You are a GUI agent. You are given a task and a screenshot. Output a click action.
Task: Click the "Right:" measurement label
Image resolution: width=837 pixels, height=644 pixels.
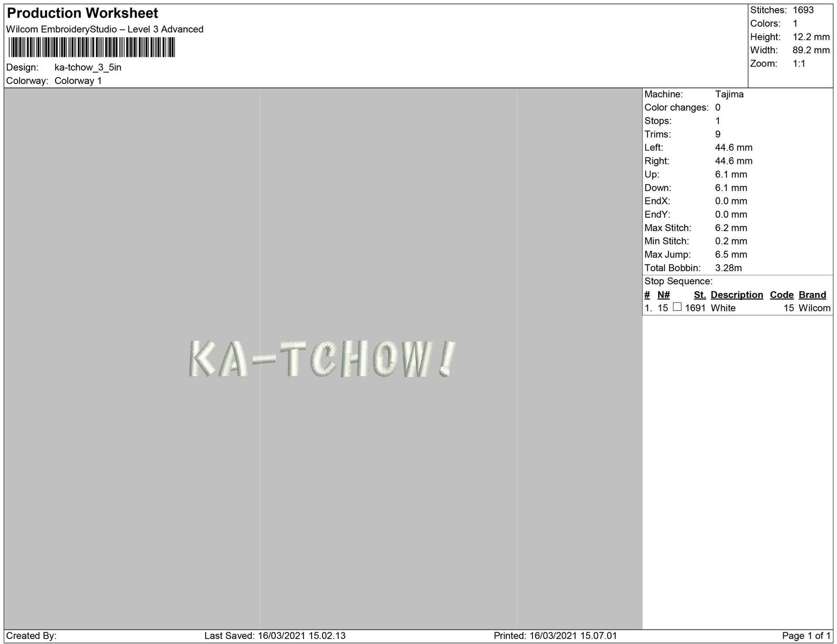click(657, 161)
